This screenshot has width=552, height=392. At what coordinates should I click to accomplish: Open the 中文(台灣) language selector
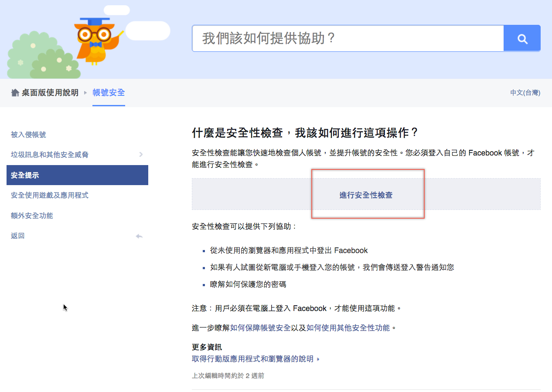point(525,92)
